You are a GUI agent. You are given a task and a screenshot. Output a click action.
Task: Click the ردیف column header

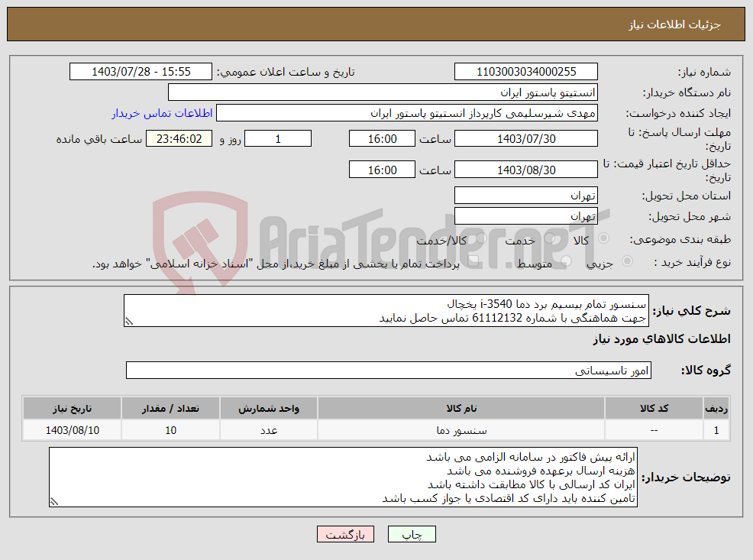tap(716, 408)
